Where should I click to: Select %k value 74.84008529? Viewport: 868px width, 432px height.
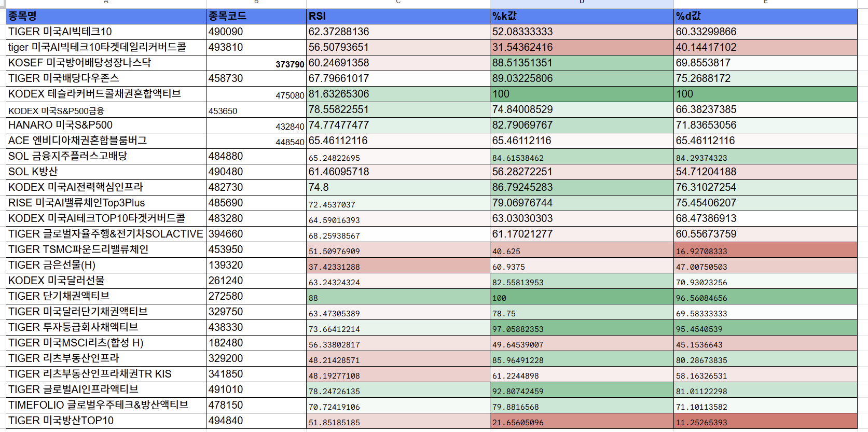click(x=582, y=109)
